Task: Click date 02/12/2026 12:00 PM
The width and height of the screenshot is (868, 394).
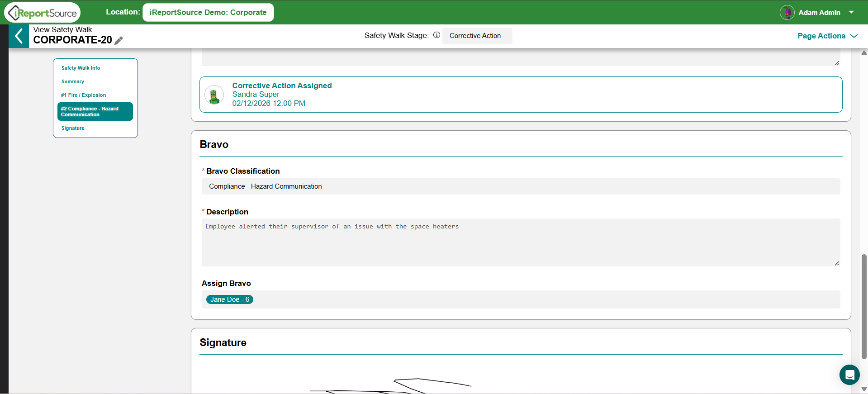Action: [269, 103]
